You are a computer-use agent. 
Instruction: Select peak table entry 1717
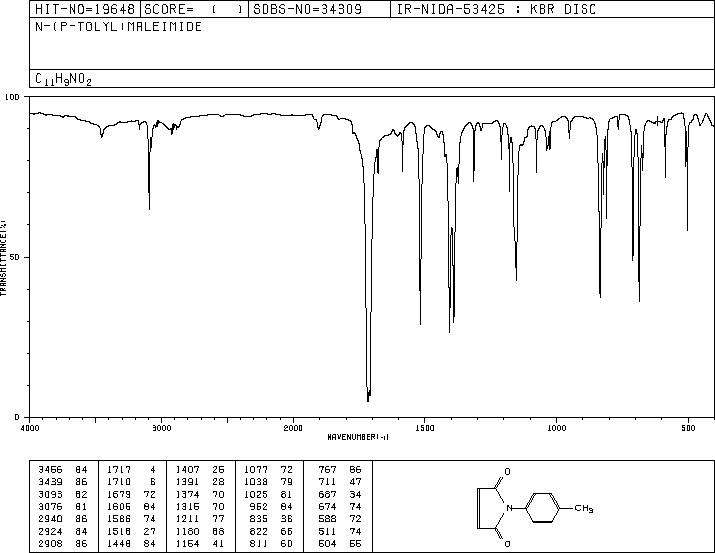(x=119, y=470)
